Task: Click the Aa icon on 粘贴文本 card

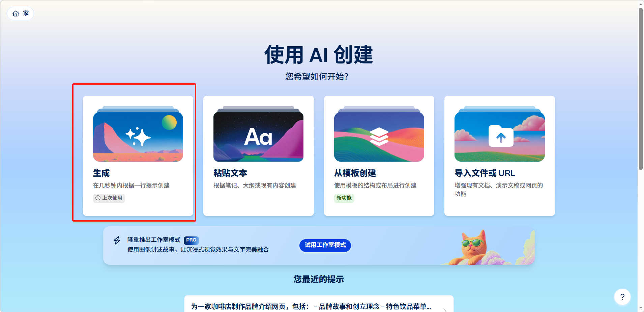Action: 258,137
